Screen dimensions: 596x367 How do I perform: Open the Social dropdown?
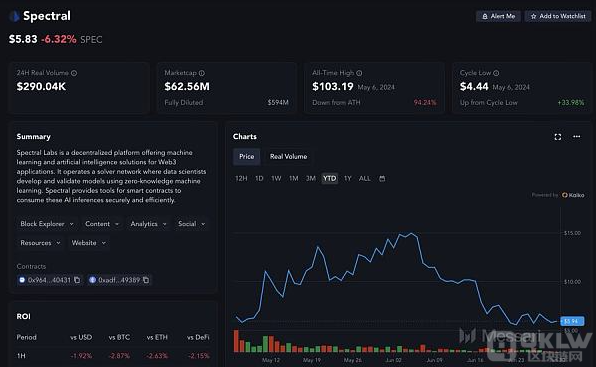click(x=192, y=224)
